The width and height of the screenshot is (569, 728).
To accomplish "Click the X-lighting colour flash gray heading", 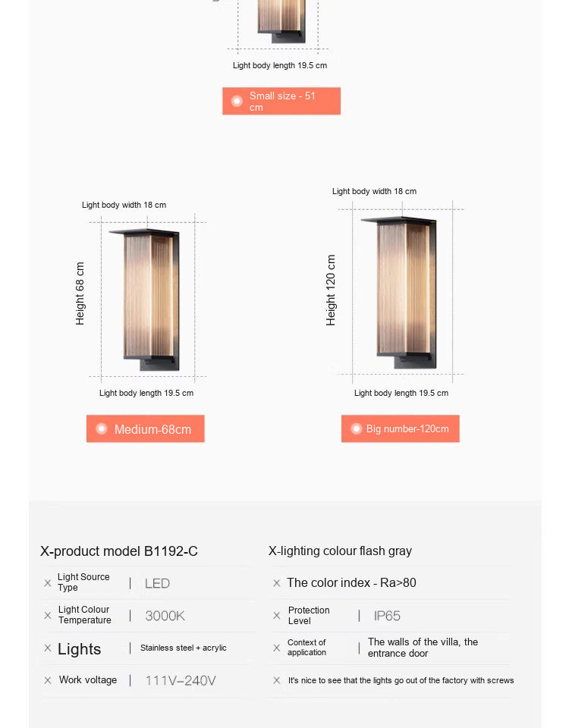I will pyautogui.click(x=340, y=551).
